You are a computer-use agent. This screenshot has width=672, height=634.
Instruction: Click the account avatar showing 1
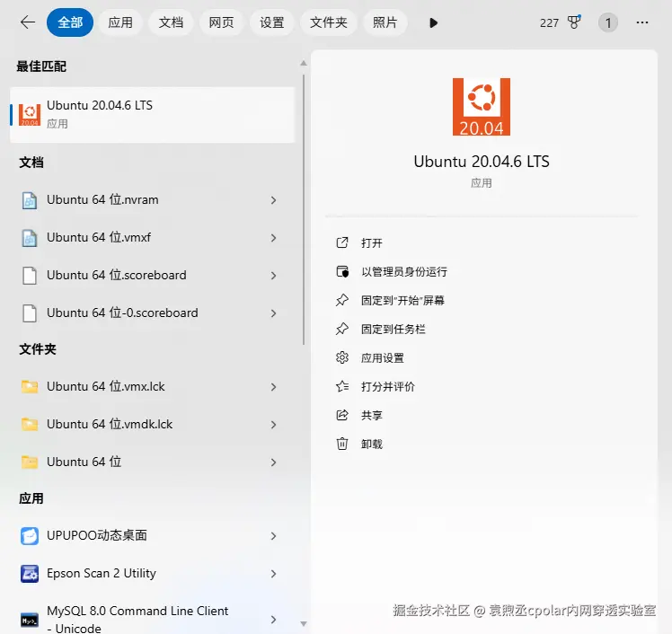(607, 22)
